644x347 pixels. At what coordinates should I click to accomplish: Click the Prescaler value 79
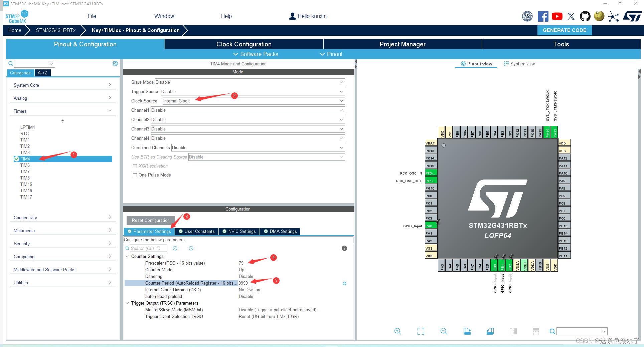pyautogui.click(x=241, y=263)
